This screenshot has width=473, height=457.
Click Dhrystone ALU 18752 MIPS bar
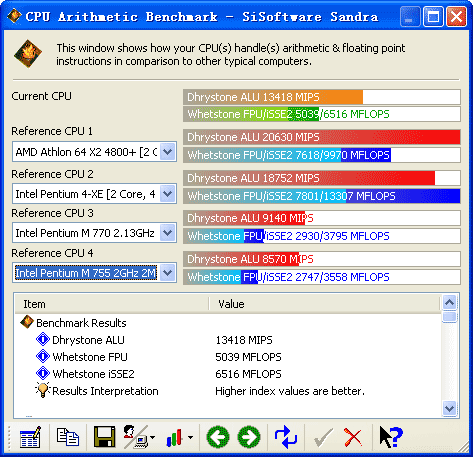(x=322, y=178)
